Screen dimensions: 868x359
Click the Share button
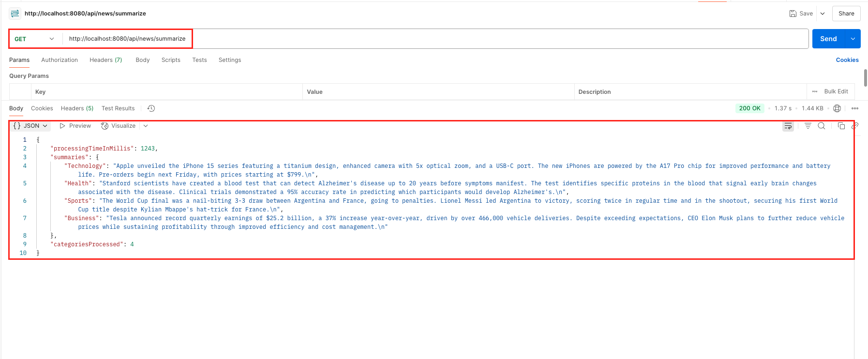point(846,14)
